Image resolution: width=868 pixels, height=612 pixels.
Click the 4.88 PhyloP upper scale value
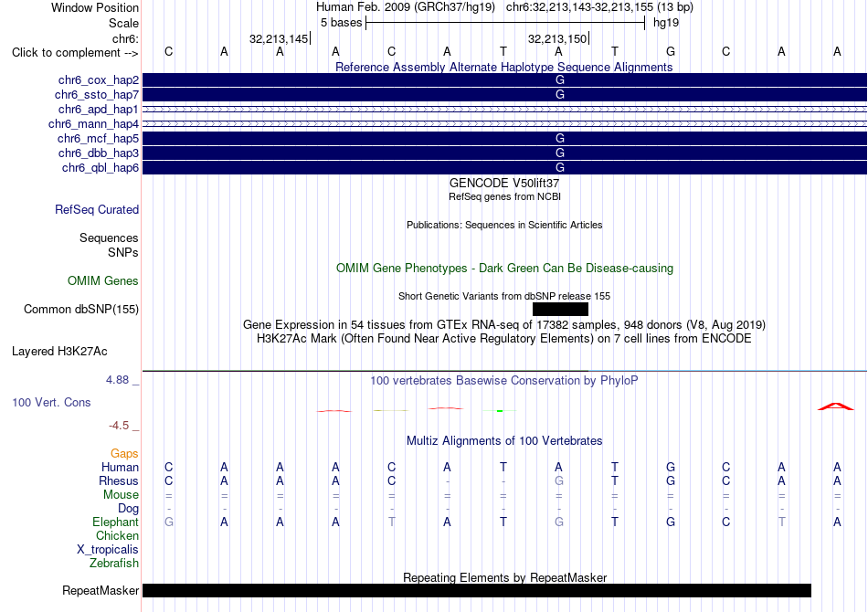[117, 380]
